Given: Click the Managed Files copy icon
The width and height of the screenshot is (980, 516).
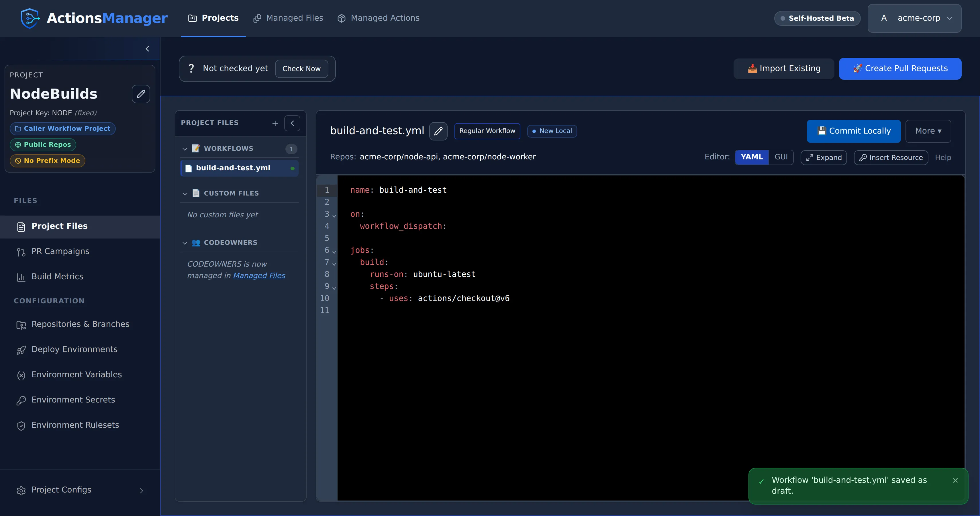Looking at the screenshot, I should click(257, 18).
